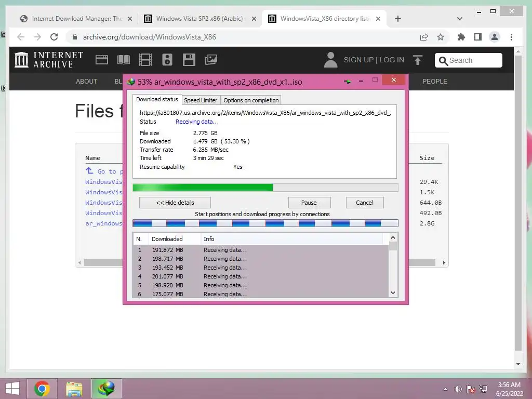The height and width of the screenshot is (399, 532).
Task: Open PEOPLE in Internet Archive nav
Action: pos(435,82)
